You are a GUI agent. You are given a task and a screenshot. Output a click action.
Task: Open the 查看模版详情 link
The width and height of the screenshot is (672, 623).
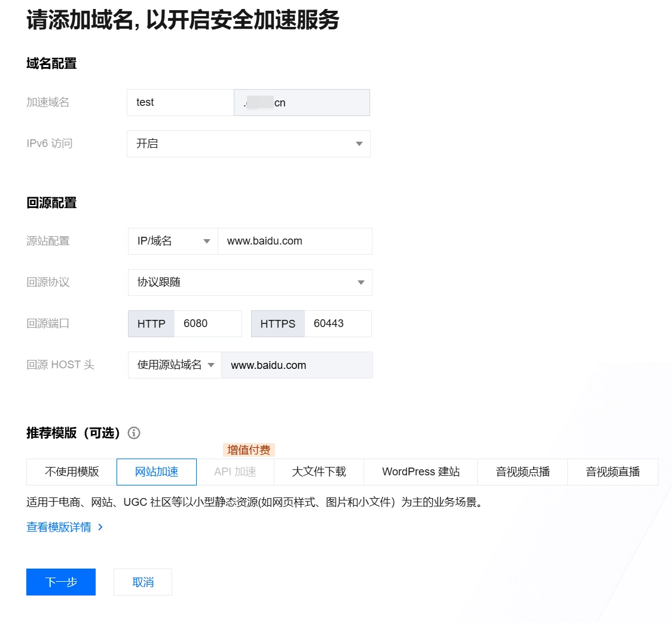tap(59, 527)
